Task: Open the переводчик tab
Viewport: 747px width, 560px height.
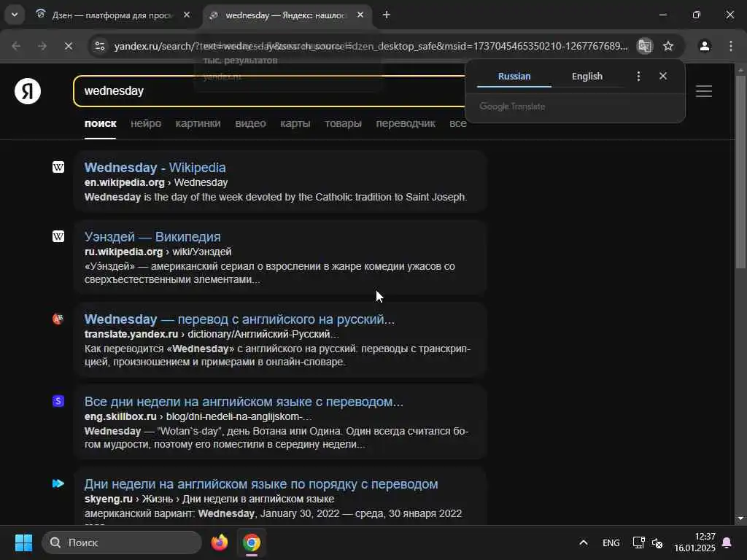Action: 406,123
